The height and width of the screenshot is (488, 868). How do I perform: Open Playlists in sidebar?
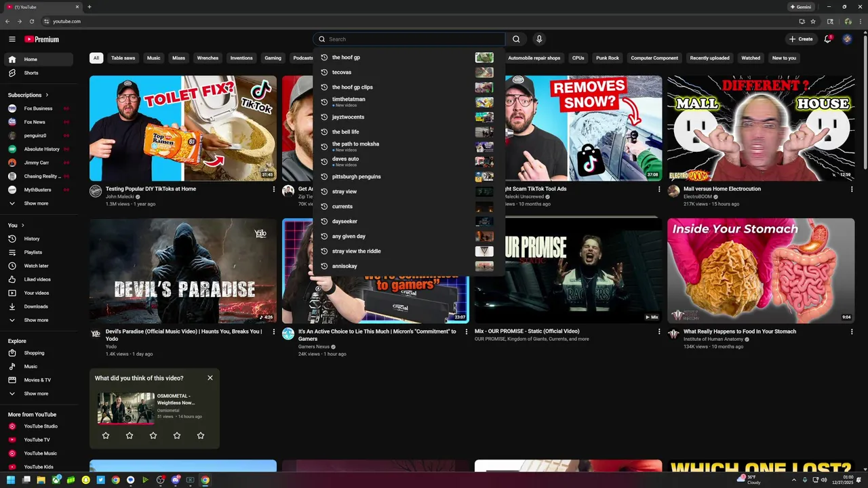click(x=38, y=252)
